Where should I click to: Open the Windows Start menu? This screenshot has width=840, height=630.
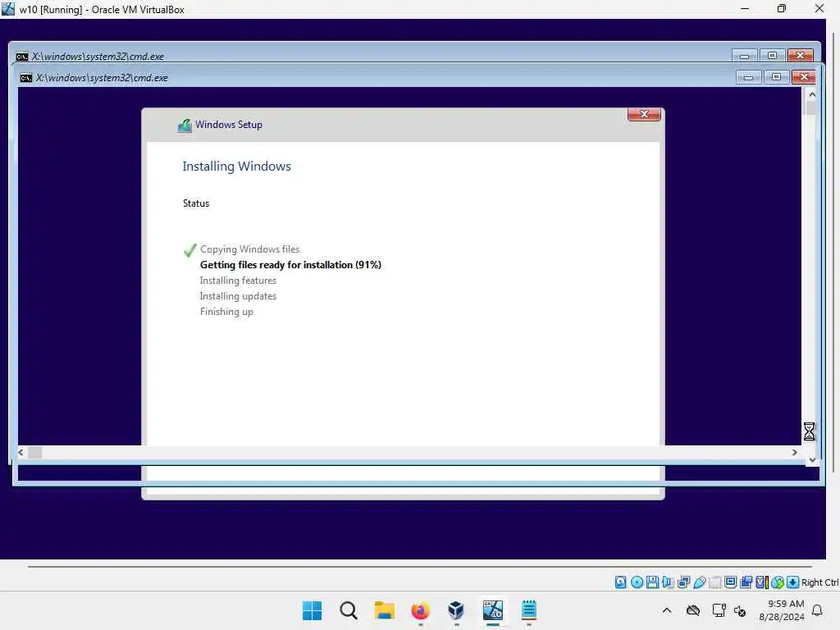coord(313,610)
